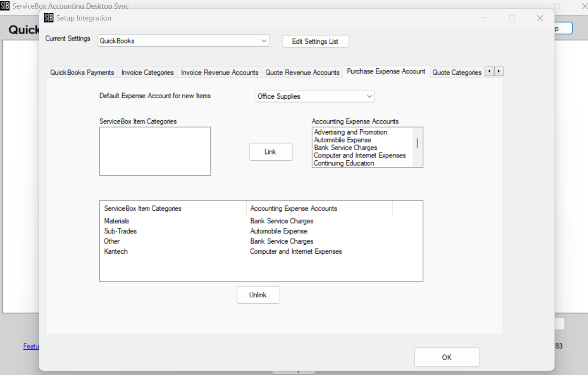588x375 pixels.
Task: Select the Kantech linked row
Action: [x=261, y=251]
